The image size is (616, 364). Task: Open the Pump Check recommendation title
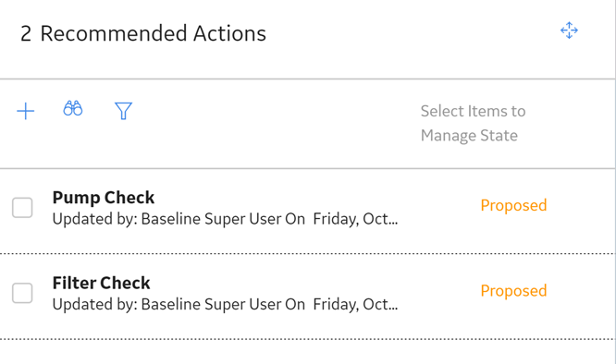coord(104,198)
